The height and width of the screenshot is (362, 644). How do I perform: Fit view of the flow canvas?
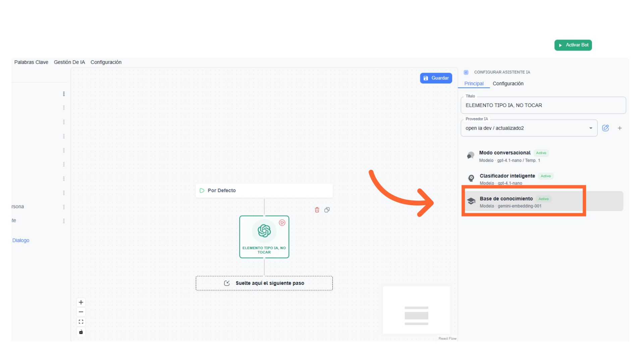[x=81, y=322]
